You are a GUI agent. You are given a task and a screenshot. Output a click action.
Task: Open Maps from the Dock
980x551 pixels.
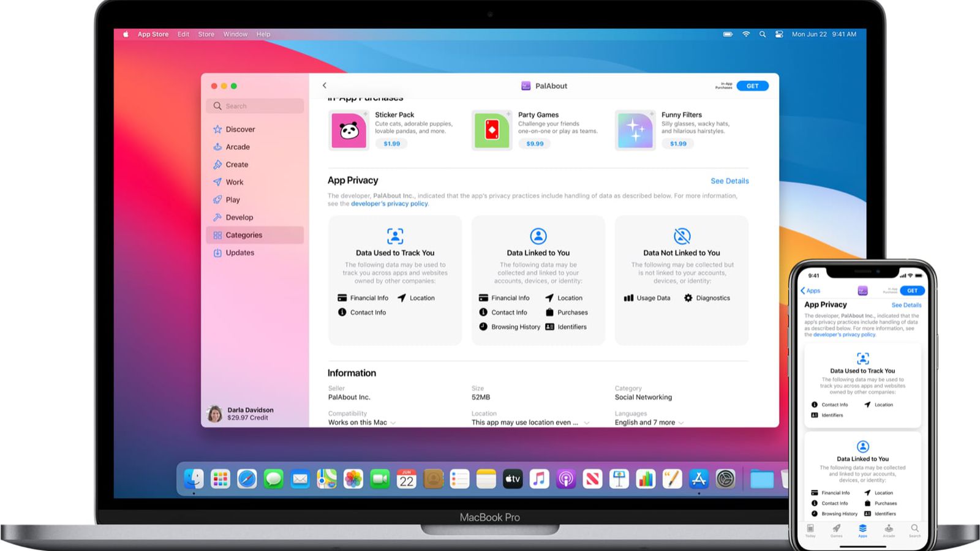point(326,479)
